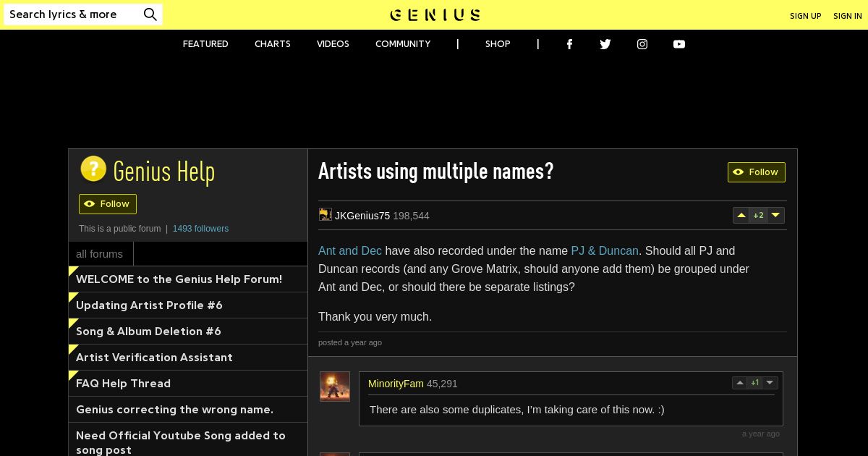Follow the Artists using multiple names thread
868x456 pixels.
click(x=757, y=172)
